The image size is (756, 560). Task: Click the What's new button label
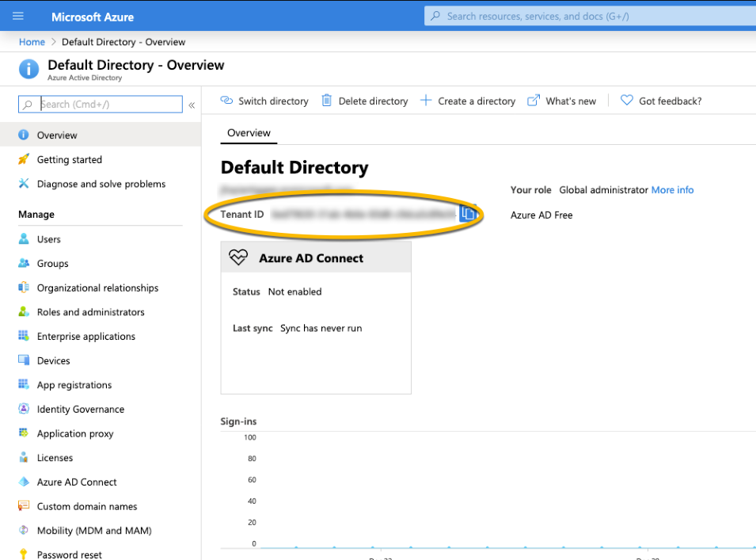pyautogui.click(x=571, y=101)
